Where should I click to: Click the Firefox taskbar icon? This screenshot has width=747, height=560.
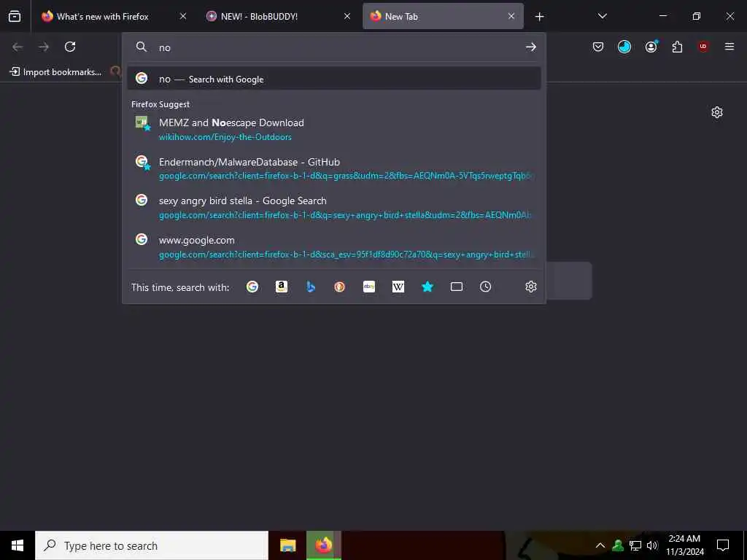point(323,545)
